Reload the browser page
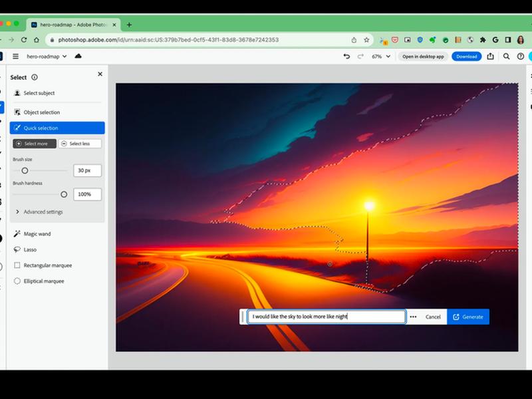Image resolution: width=532 pixels, height=399 pixels. pyautogui.click(x=24, y=40)
